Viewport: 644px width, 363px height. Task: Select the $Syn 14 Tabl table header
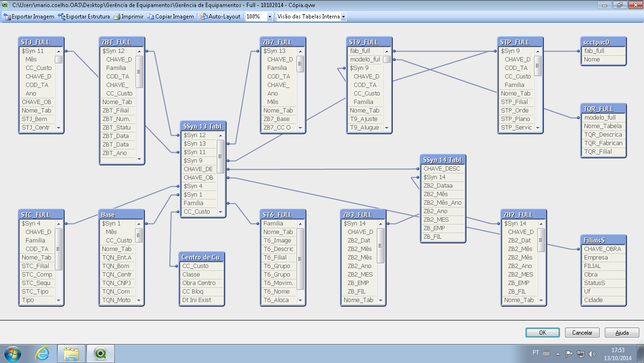click(442, 160)
